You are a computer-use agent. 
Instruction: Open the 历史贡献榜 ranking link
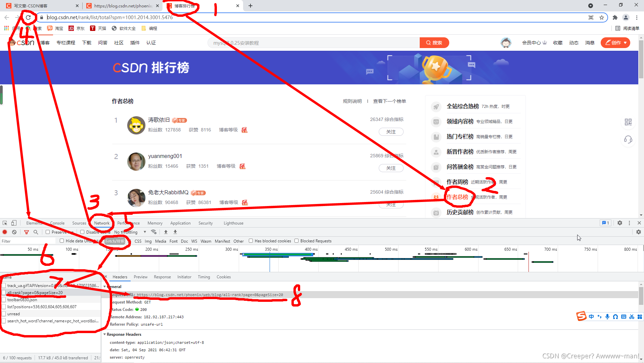(460, 212)
